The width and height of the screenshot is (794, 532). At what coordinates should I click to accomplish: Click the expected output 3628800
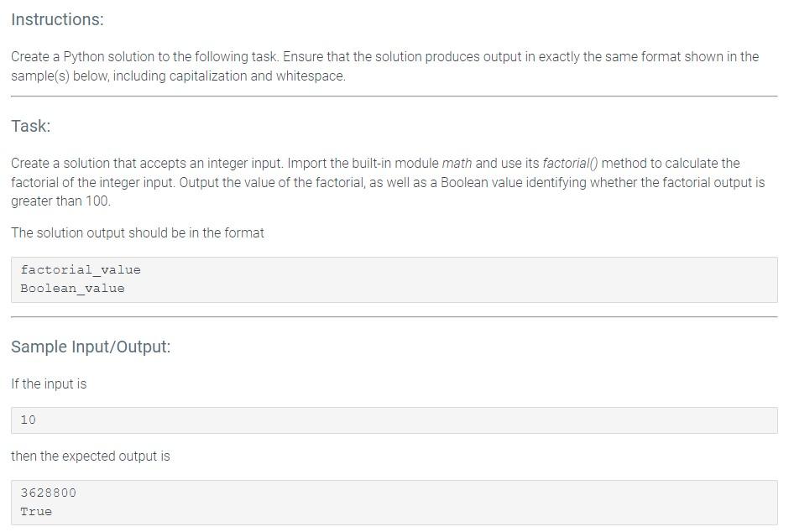point(48,493)
